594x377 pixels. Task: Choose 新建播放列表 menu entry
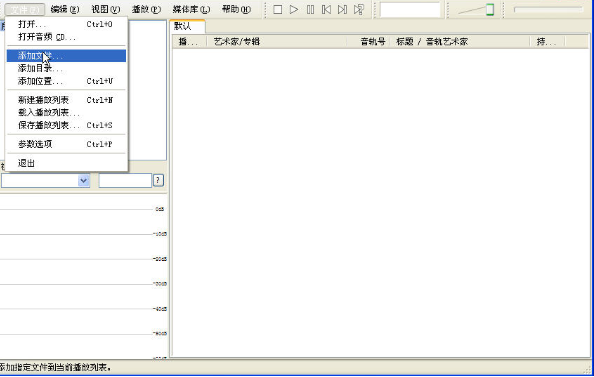[x=66, y=100]
